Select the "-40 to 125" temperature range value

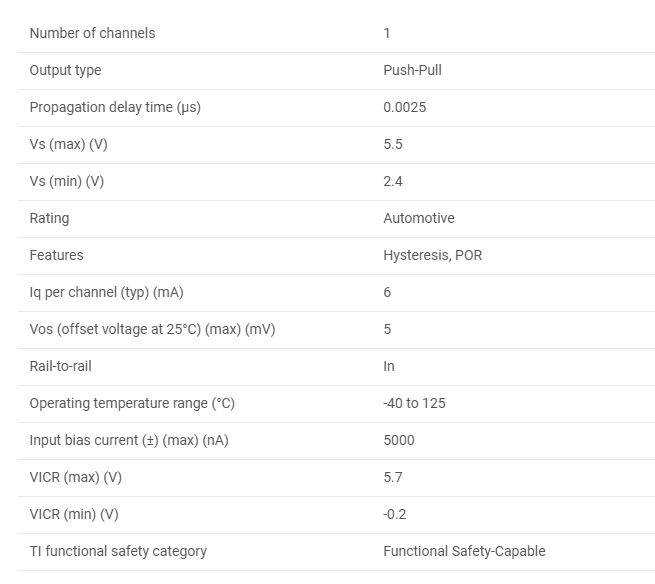[414, 403]
